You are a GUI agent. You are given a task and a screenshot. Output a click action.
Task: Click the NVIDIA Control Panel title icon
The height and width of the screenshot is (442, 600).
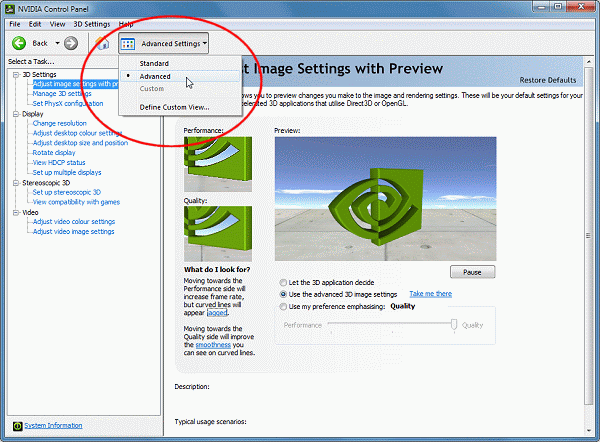click(x=10, y=8)
